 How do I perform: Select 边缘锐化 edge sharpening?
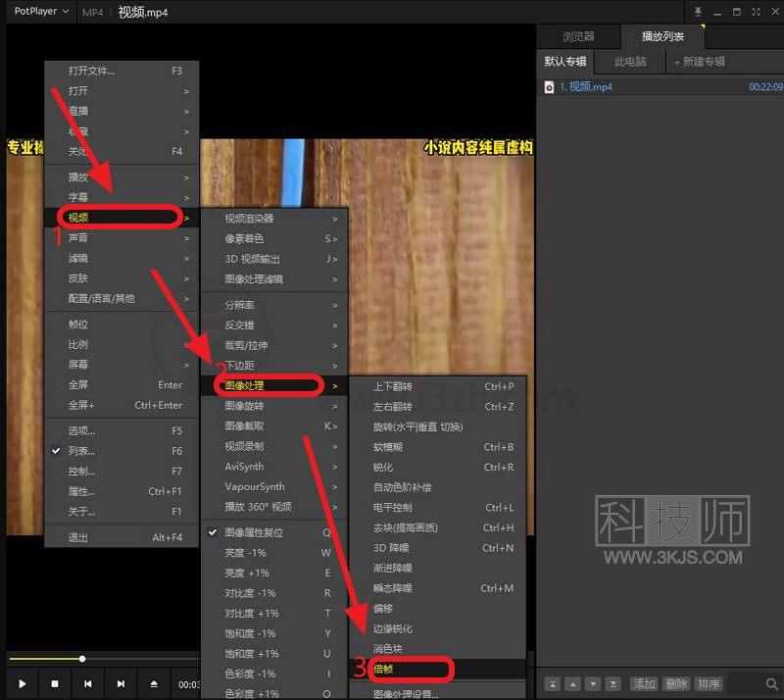[x=437, y=629]
